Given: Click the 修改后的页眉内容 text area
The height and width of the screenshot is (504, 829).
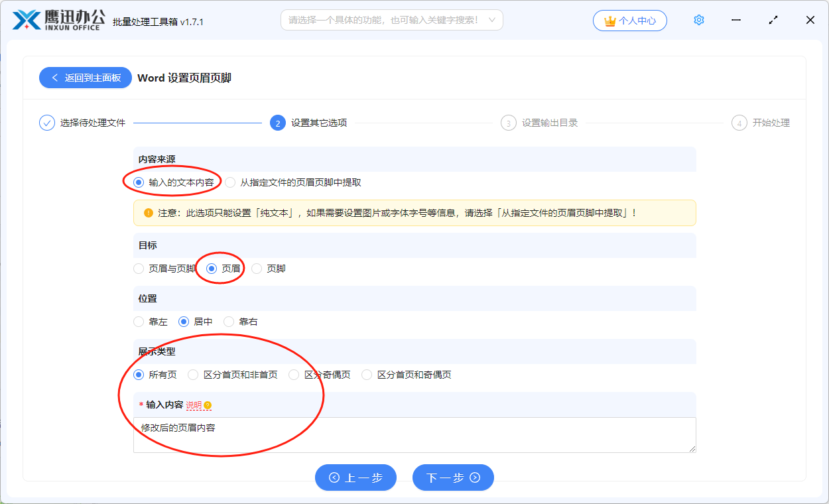Looking at the screenshot, I should click(x=414, y=434).
